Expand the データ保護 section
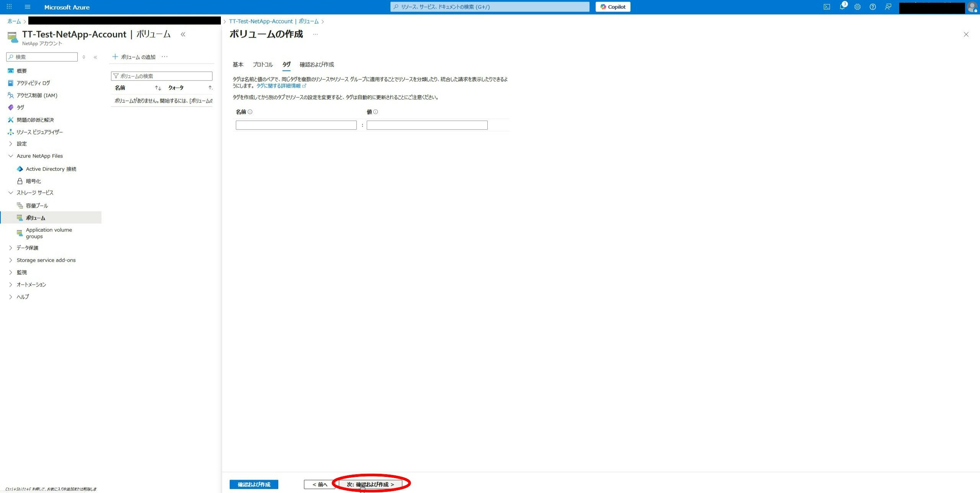 (27, 248)
